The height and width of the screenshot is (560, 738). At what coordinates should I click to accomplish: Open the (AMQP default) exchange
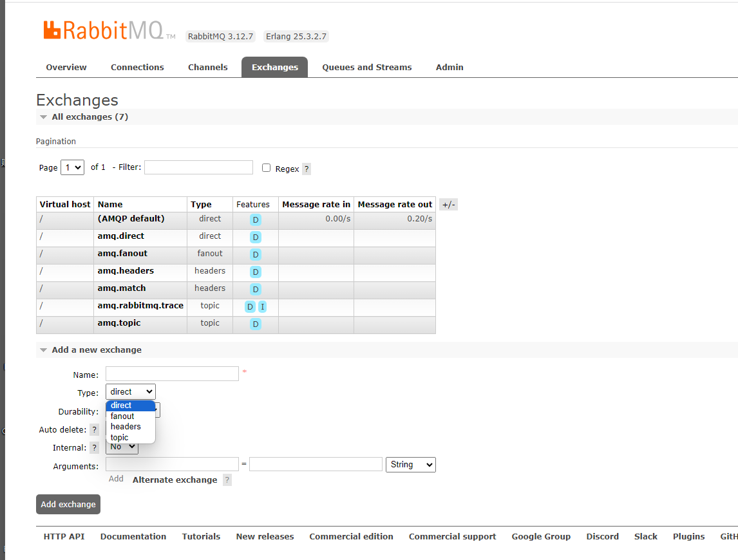coord(131,219)
